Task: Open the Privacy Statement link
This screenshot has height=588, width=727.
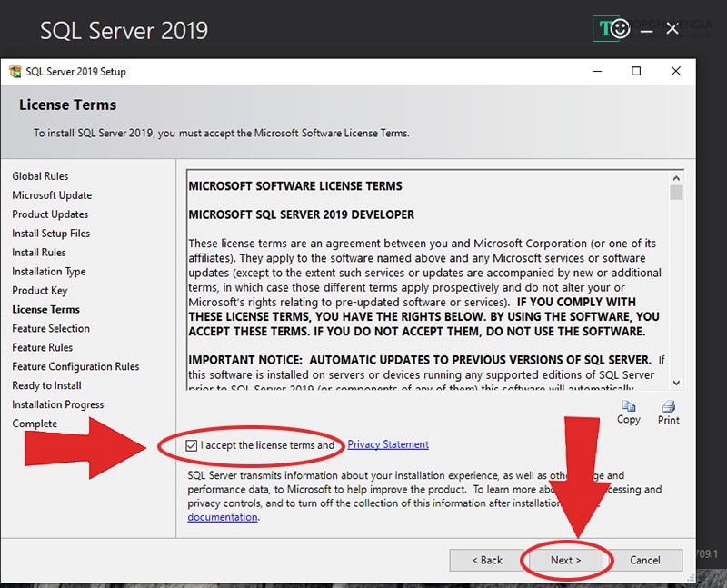Action: [388, 444]
